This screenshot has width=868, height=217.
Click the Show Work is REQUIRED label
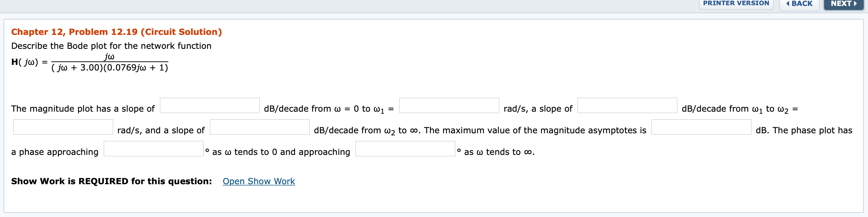point(111,181)
